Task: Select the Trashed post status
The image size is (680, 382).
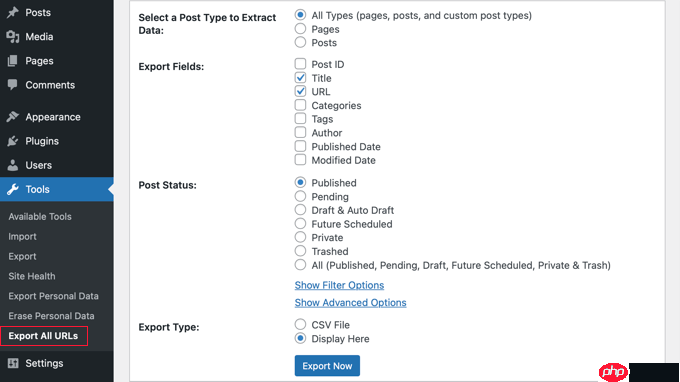Action: [x=300, y=251]
